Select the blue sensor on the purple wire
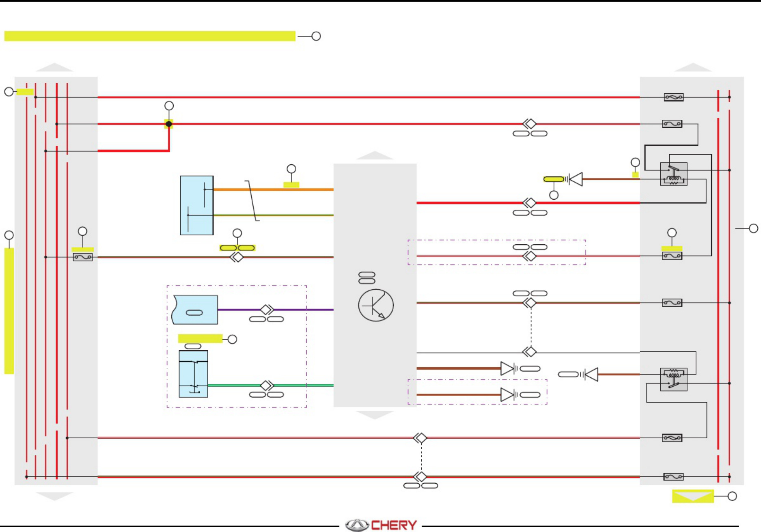761x532 pixels. pyautogui.click(x=195, y=310)
